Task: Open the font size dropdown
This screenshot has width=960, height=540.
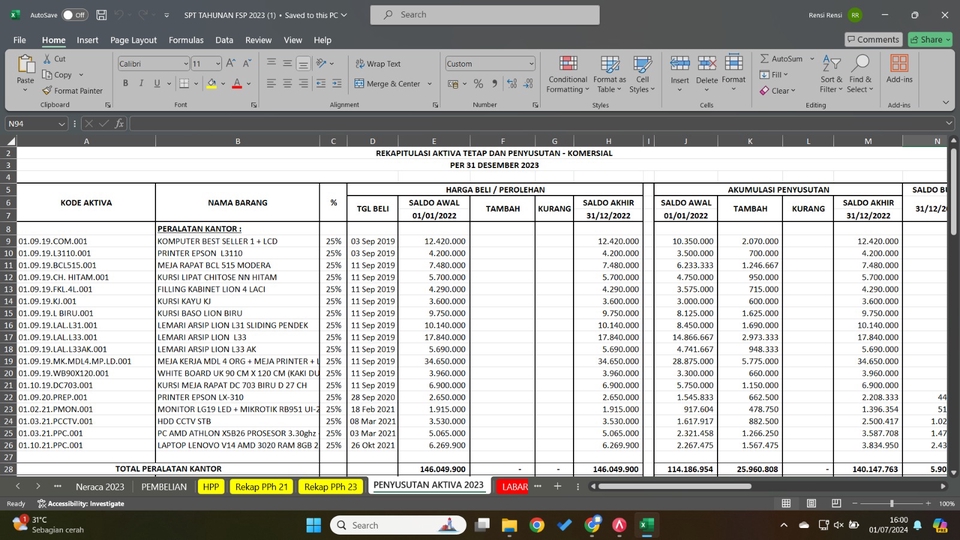Action: point(217,64)
